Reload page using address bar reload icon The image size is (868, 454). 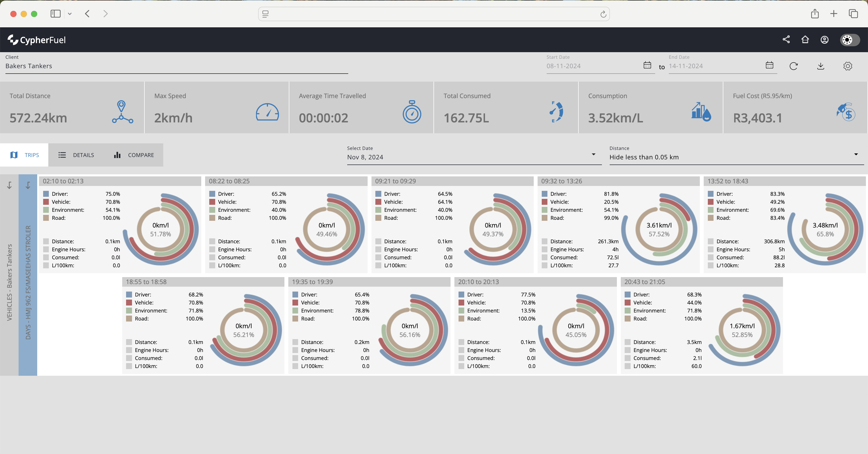(603, 14)
